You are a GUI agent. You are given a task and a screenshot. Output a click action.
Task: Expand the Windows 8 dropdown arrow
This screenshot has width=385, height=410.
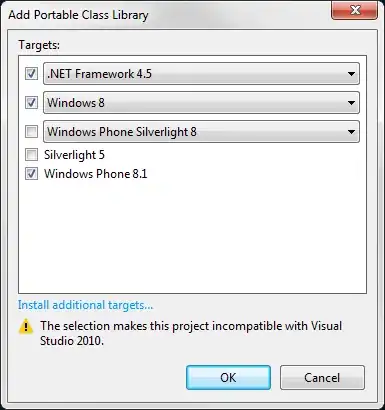pos(351,103)
